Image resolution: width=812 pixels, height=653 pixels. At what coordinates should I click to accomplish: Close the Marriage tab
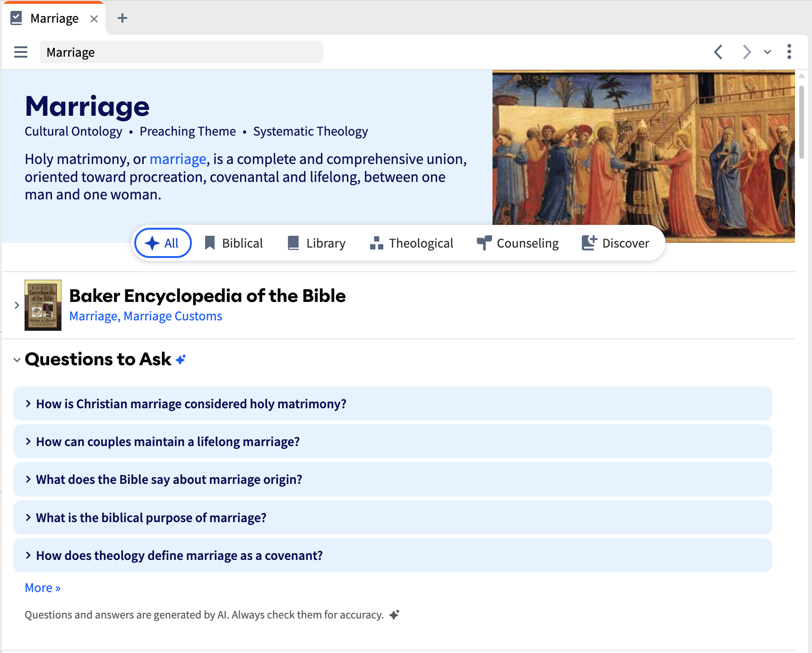pyautogui.click(x=94, y=19)
